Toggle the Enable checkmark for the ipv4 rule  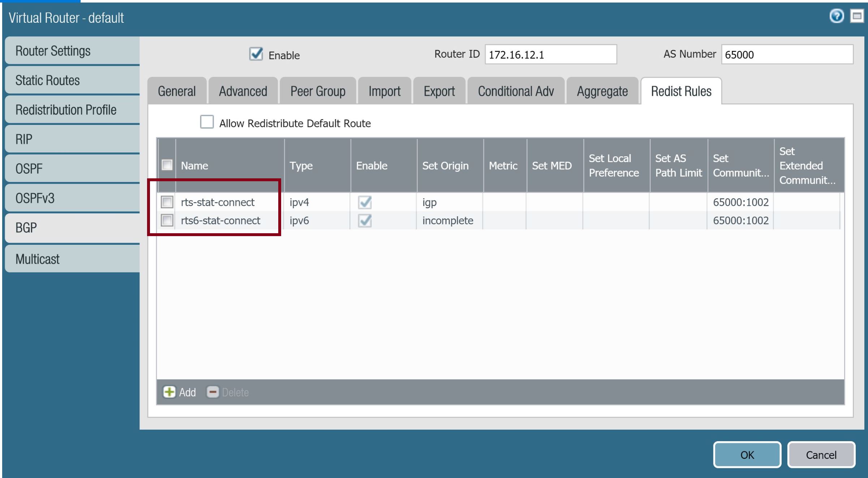365,202
